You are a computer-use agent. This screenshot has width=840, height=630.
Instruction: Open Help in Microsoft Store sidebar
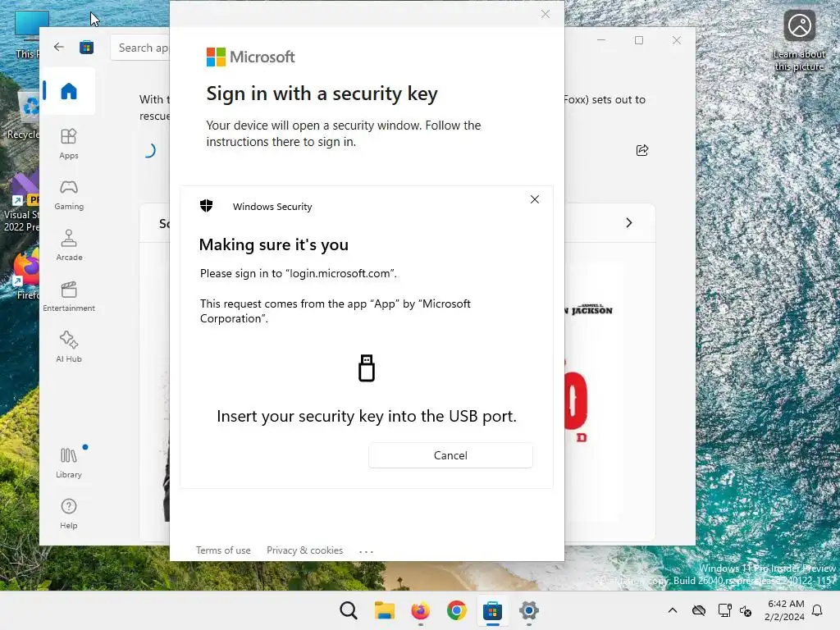click(x=69, y=514)
